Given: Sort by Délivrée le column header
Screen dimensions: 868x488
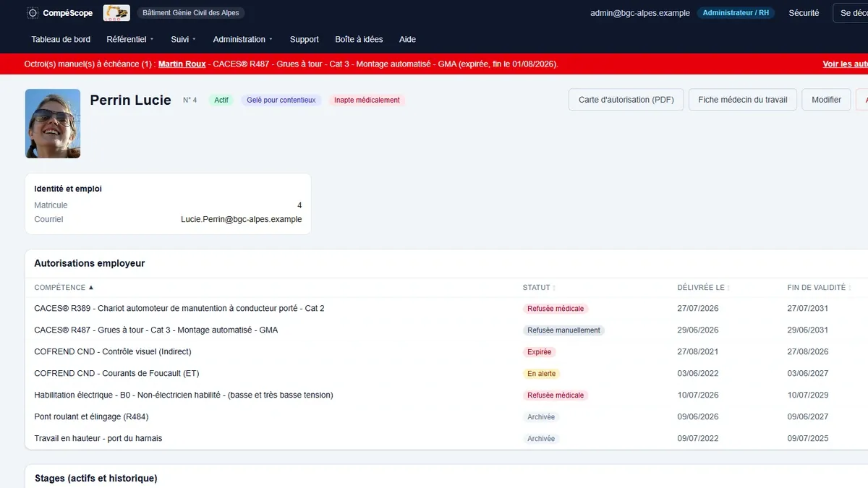Looking at the screenshot, I should [703, 287].
